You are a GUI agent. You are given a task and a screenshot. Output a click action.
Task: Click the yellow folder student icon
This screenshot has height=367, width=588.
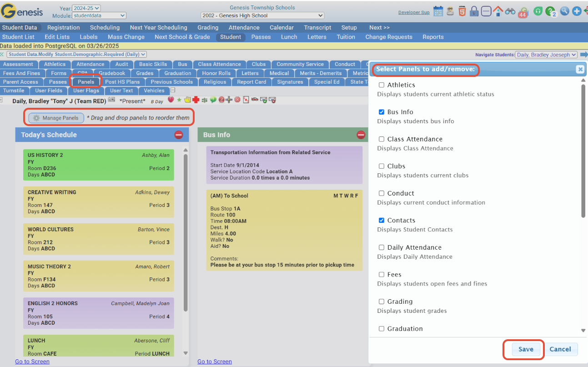click(x=187, y=100)
